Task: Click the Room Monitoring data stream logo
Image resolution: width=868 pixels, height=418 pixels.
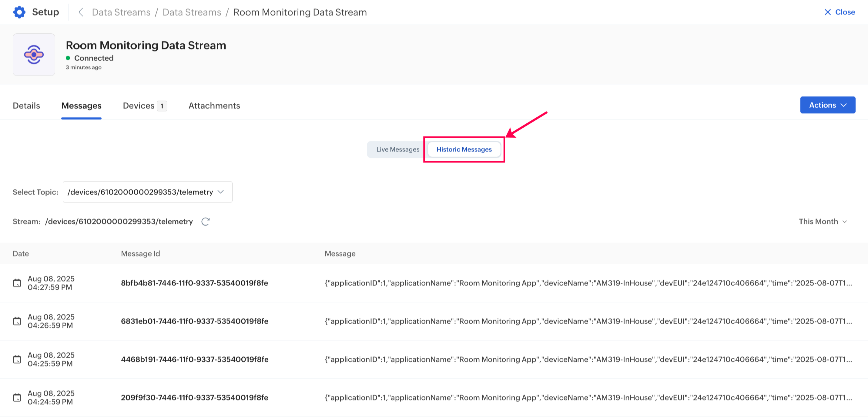Action: (x=34, y=55)
